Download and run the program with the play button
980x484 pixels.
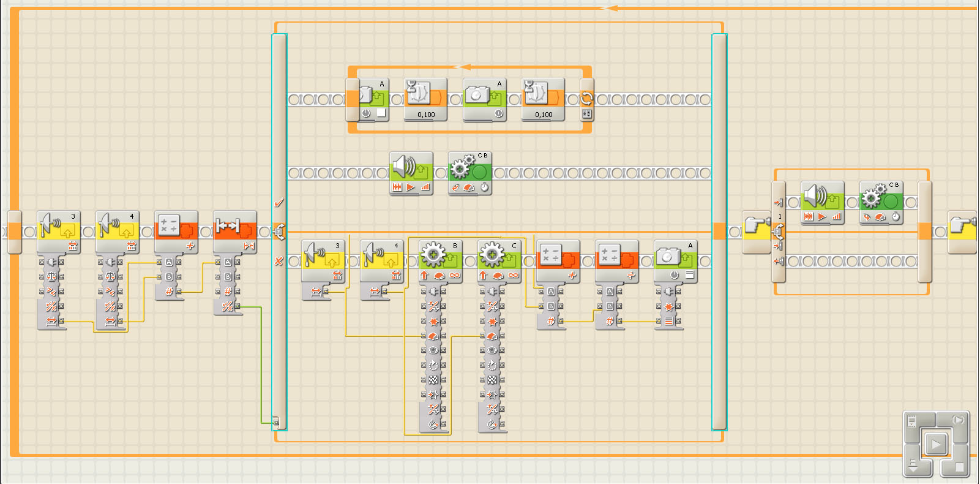(935, 444)
